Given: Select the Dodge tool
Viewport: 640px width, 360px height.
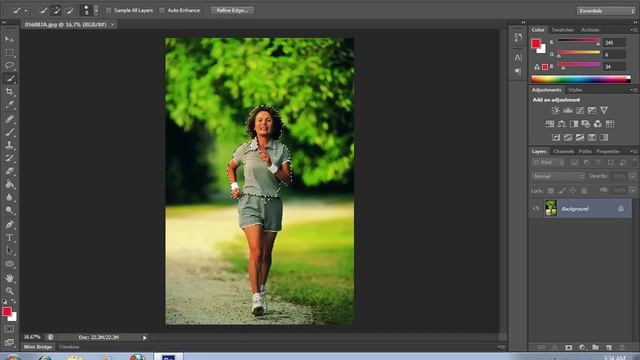Looking at the screenshot, I should 9,210.
